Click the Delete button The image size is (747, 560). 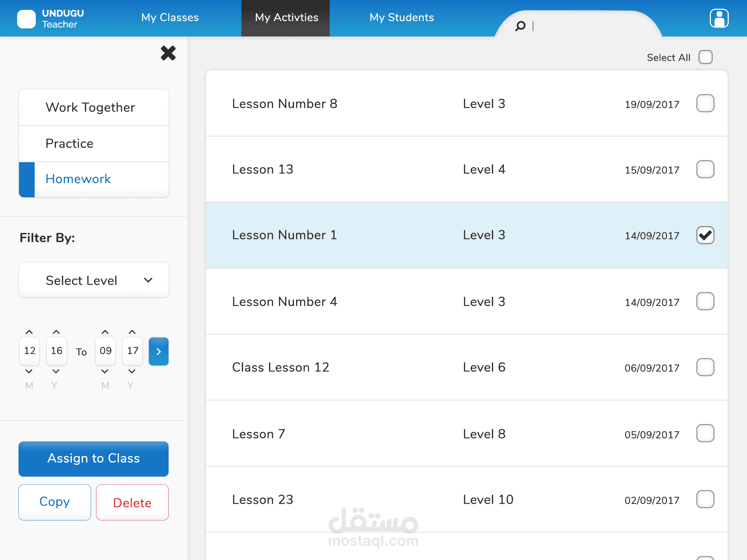pyautogui.click(x=132, y=502)
